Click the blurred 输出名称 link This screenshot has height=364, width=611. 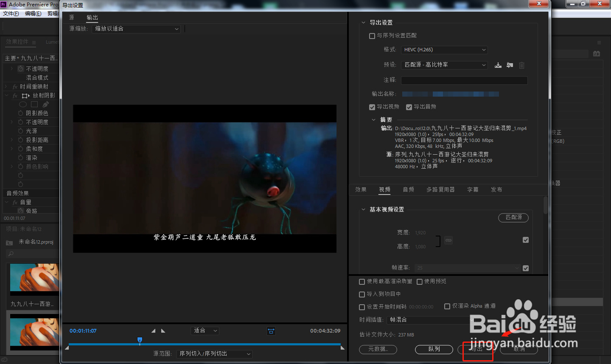coord(451,94)
